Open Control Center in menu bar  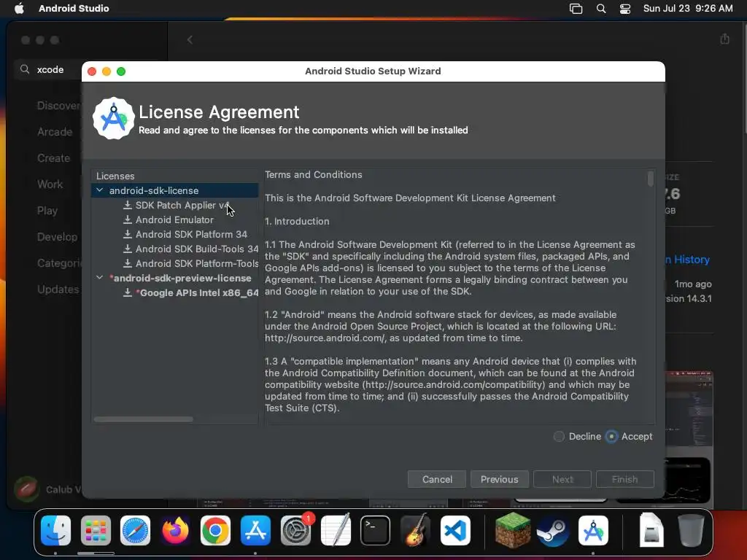pyautogui.click(x=625, y=9)
